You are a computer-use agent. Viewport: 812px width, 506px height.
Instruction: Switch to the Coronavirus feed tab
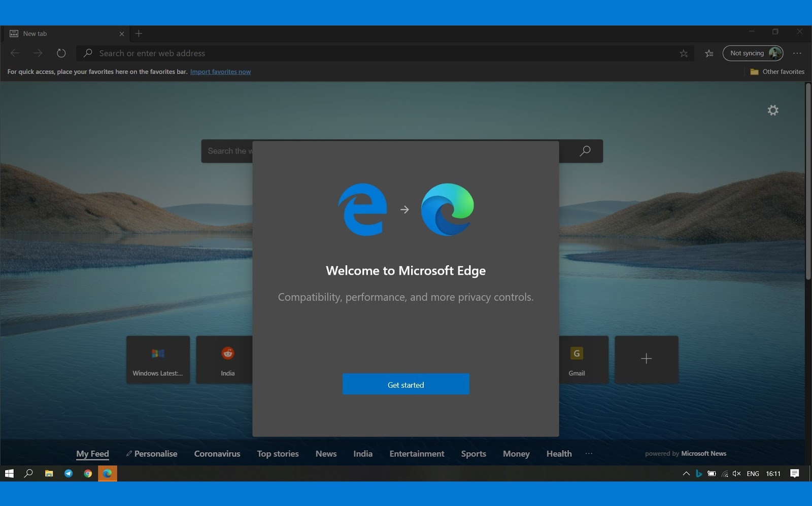pos(217,454)
